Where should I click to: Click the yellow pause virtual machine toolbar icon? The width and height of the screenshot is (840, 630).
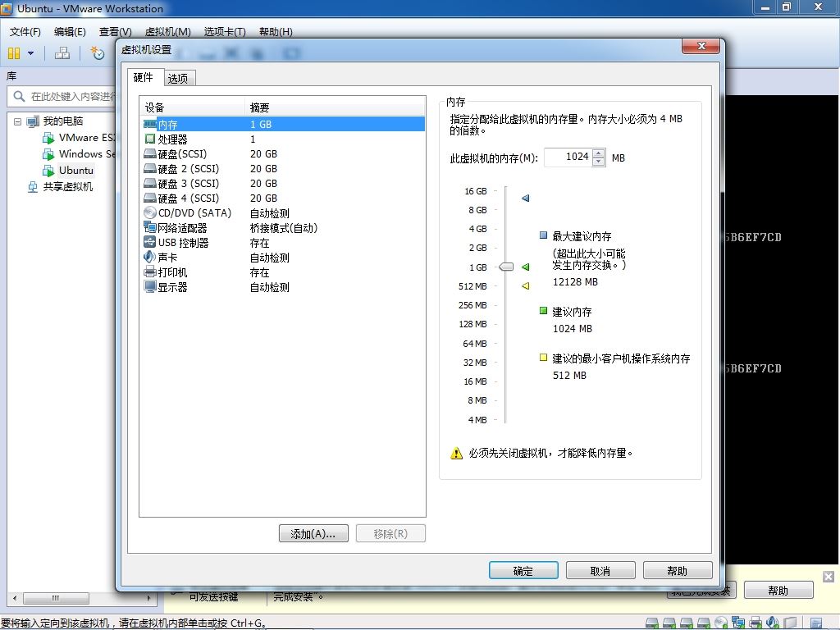14,53
